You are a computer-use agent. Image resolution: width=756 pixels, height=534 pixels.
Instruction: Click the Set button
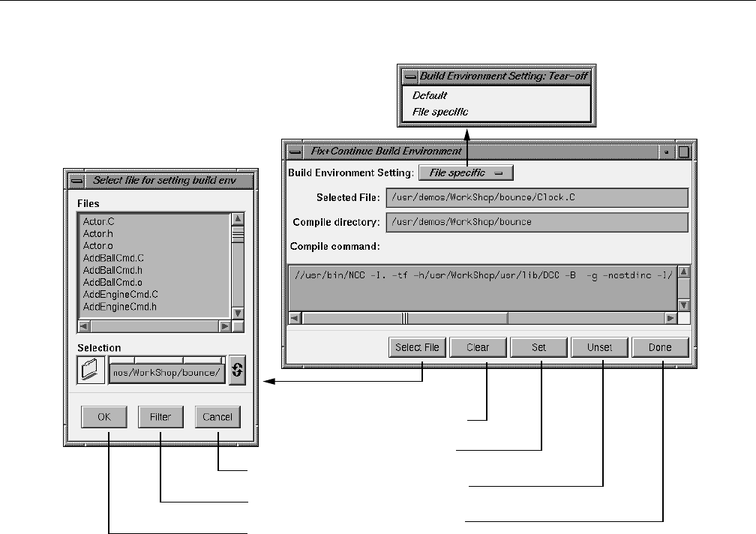click(538, 347)
